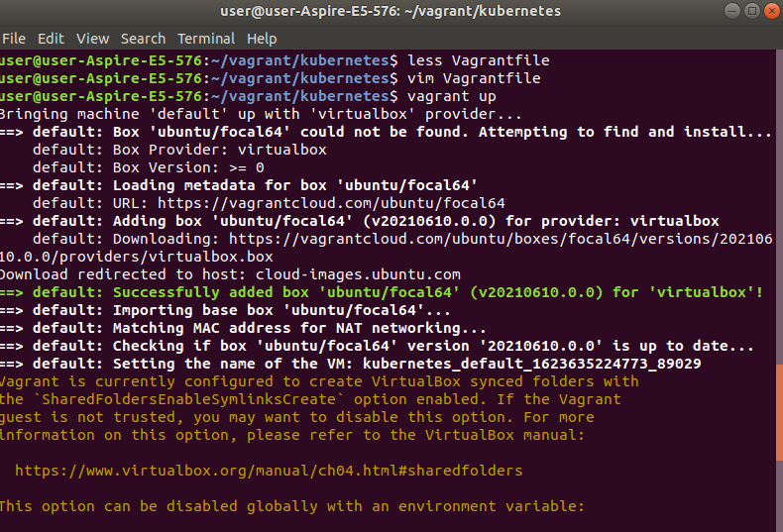Click the 'vagrant up' command text

click(x=452, y=96)
